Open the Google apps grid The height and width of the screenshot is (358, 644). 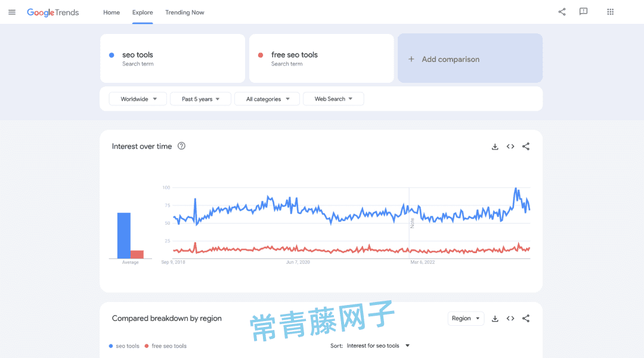click(x=611, y=12)
